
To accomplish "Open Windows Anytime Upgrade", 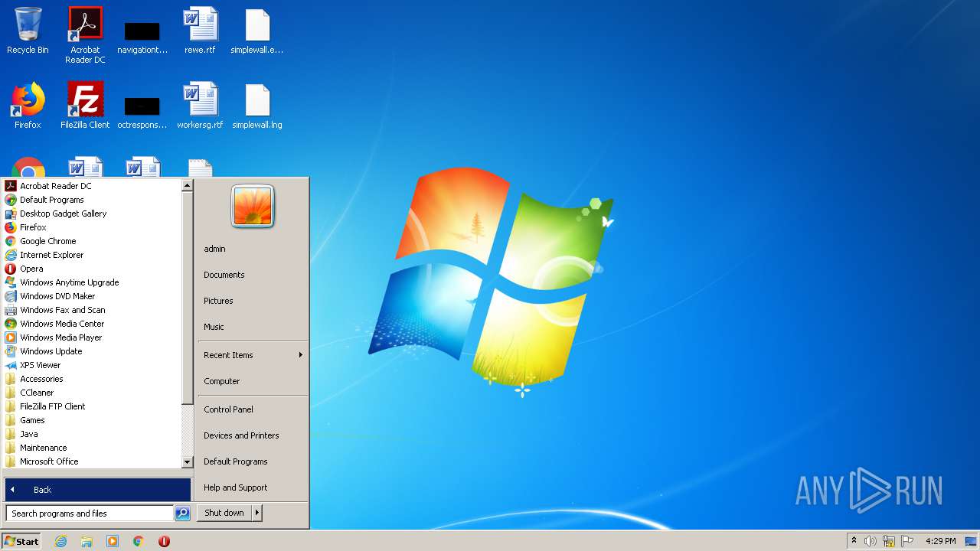I will click(92, 282).
